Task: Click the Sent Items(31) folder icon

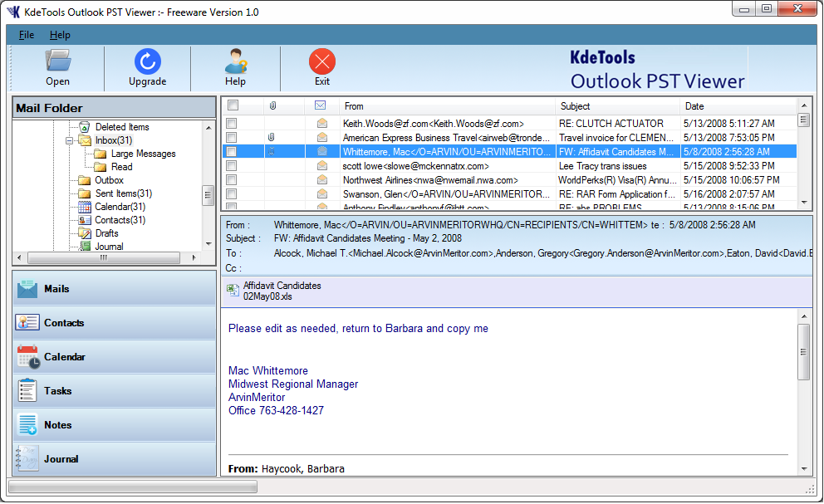Action: coord(84,193)
